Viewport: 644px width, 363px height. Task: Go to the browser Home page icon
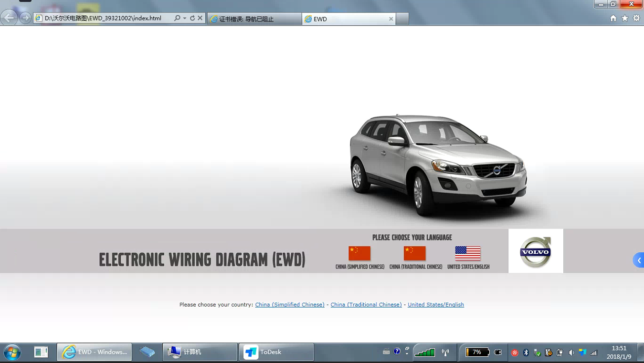pos(613,18)
